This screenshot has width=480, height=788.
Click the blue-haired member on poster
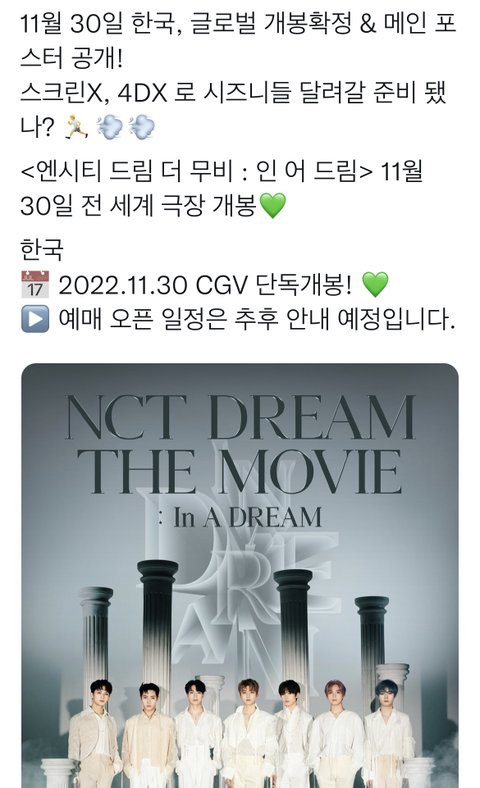[x=388, y=734]
